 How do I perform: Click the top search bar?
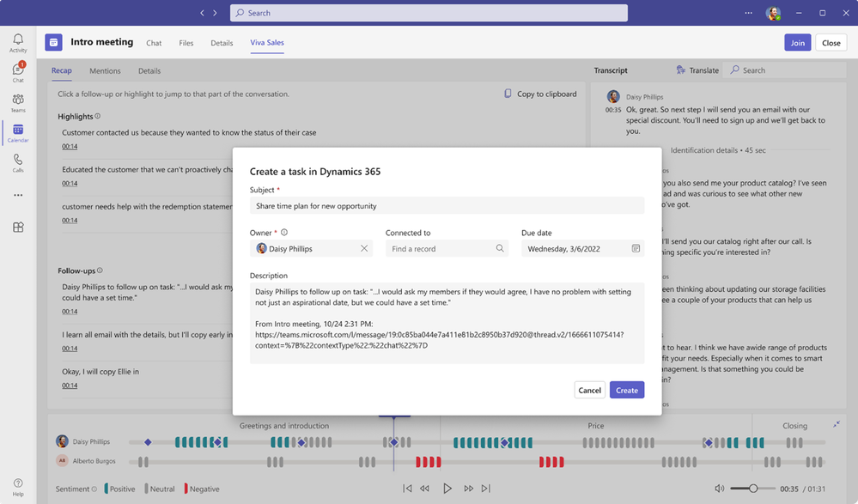pos(429,13)
